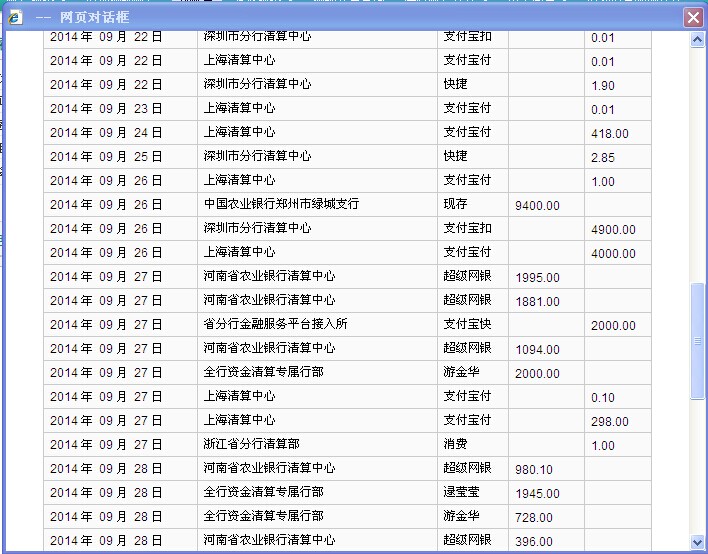
Task: Click the 消费 transaction type cell
Action: [x=456, y=444]
